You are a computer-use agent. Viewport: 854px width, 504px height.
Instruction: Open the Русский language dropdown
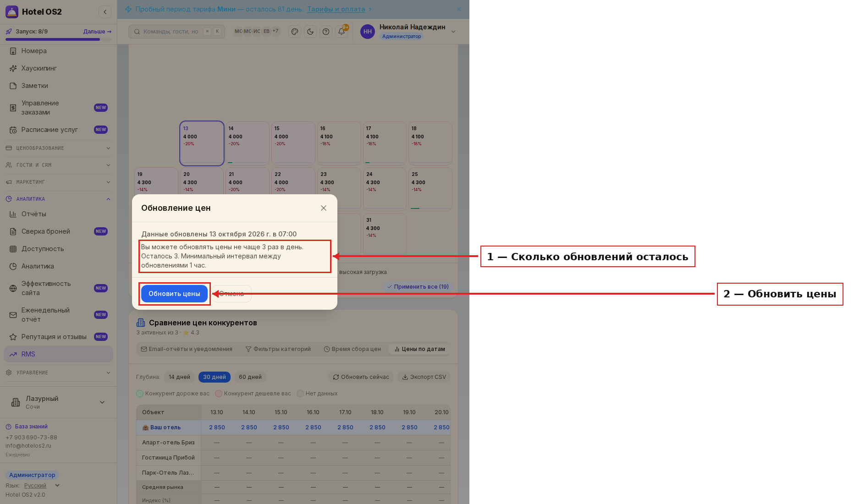point(42,486)
